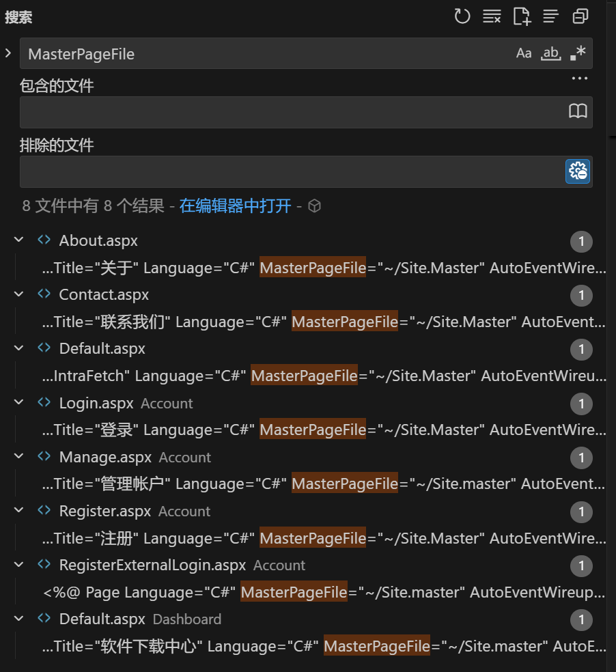Screen dimensions: 616x672
Task: Toggle Match Case in search
Action: coord(524,53)
